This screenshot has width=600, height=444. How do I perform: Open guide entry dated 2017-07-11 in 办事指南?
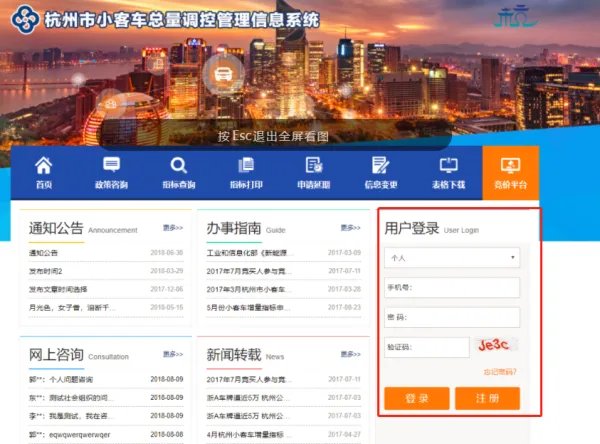(284, 271)
